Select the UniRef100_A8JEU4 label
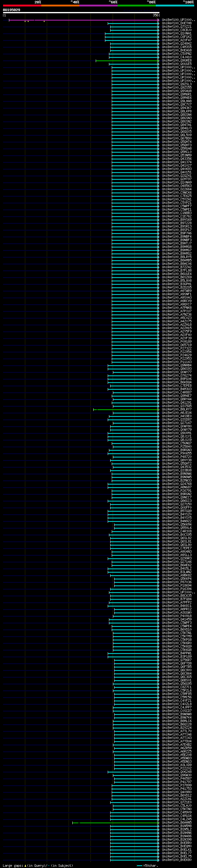The width and height of the screenshot is (197, 868). tap(176, 413)
